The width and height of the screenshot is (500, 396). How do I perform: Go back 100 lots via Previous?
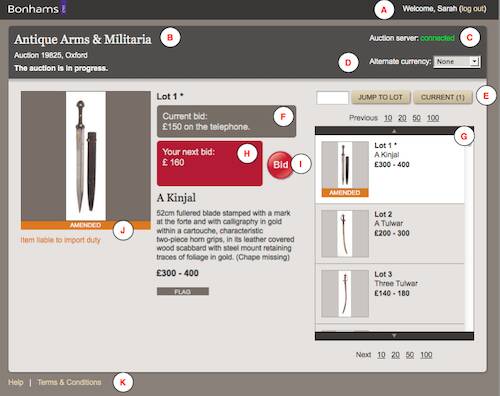point(433,118)
